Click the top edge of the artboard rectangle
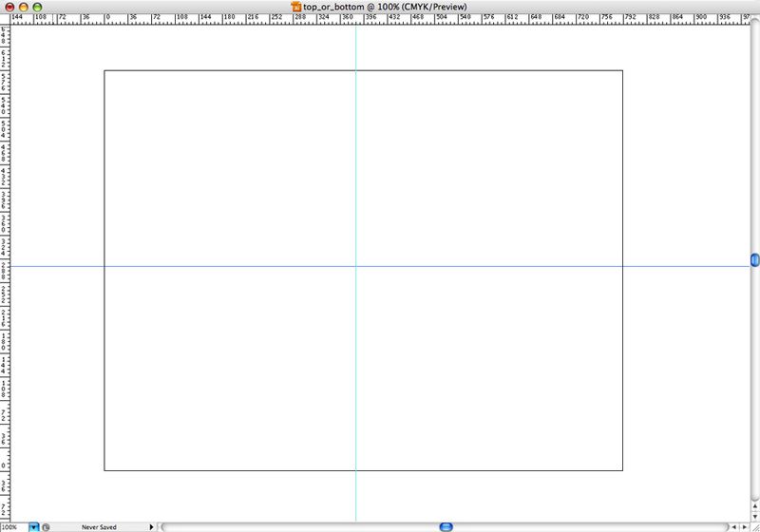760x532 pixels. 237,70
